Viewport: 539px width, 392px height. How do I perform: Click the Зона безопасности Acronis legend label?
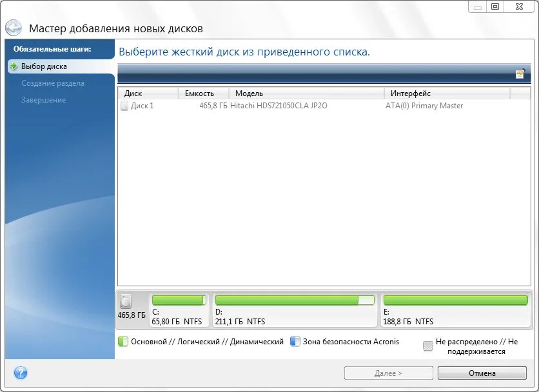point(351,342)
